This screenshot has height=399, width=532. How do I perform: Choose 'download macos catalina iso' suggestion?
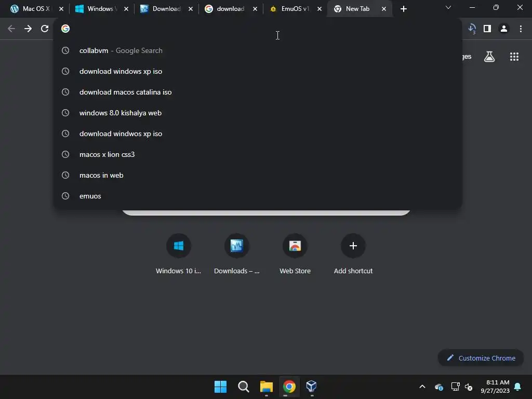click(258, 92)
